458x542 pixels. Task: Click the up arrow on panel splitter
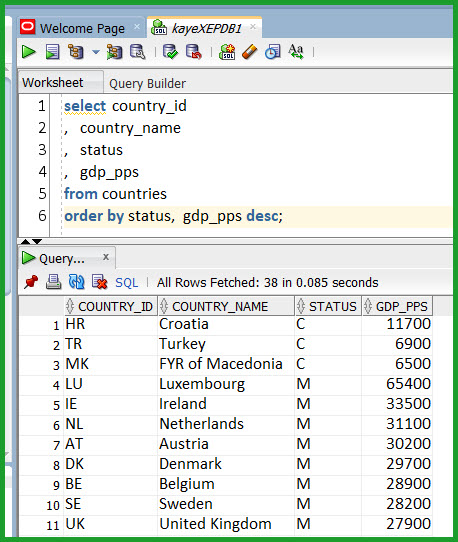pyautogui.click(x=25, y=241)
